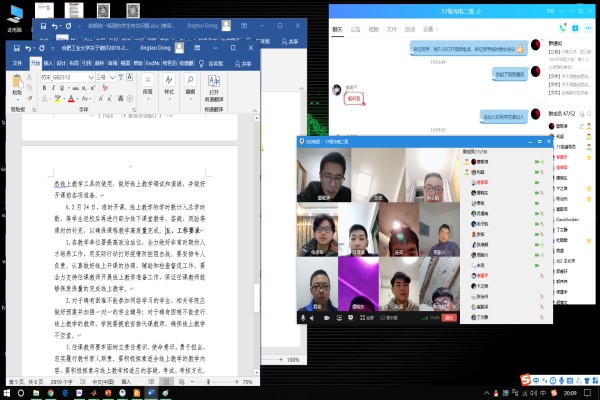Clear all formatting in Word ribbon
Viewport: 600px width, 400px height.
coord(105,88)
